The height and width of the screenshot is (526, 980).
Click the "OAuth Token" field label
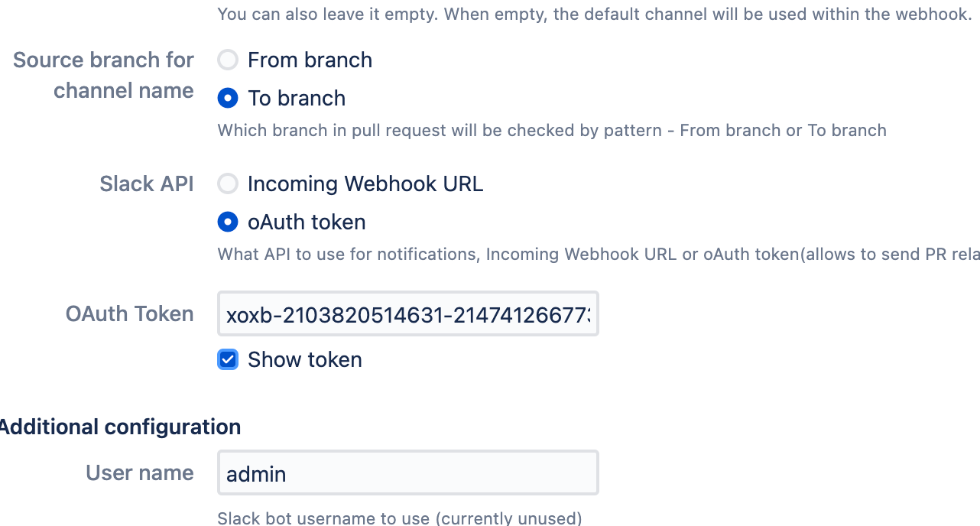click(x=130, y=313)
